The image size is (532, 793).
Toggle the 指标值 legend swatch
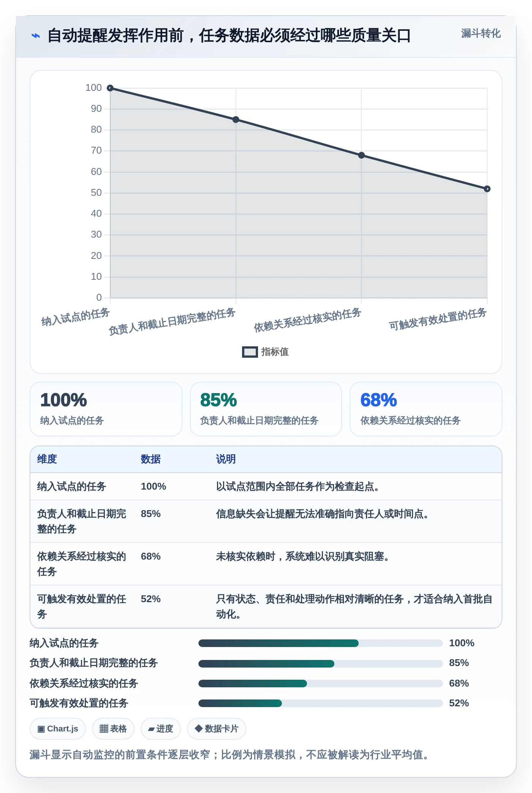[x=250, y=352]
